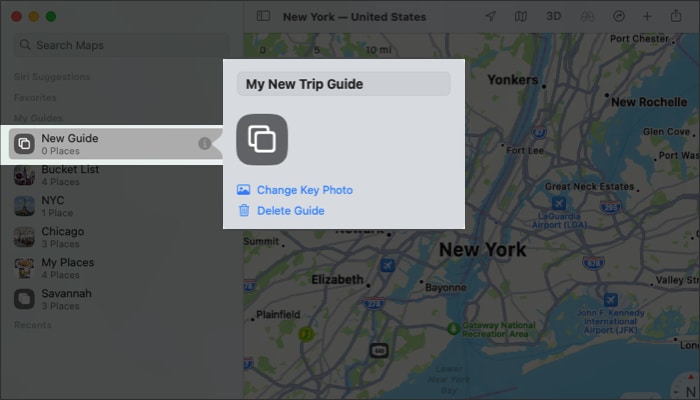Click the Change Key Photo picture icon
700x400 pixels.
(x=243, y=190)
